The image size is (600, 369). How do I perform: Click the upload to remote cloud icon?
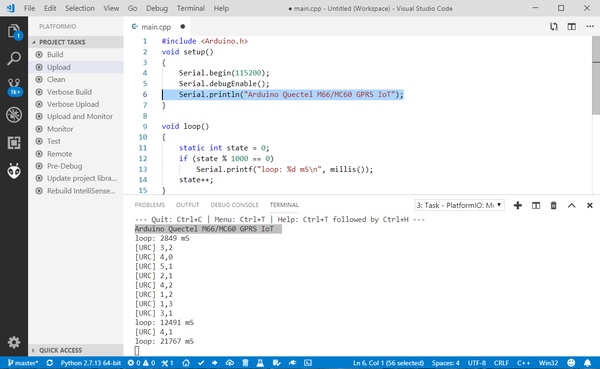(230, 363)
